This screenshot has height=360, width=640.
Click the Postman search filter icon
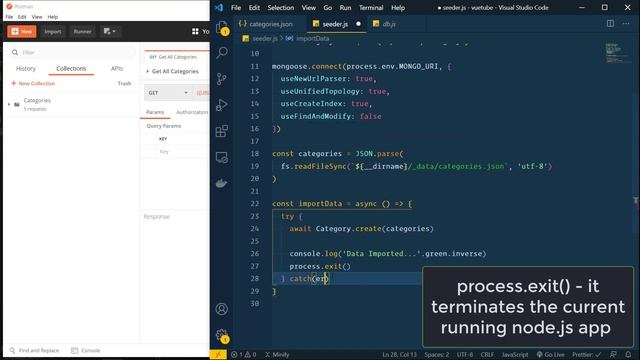pos(15,52)
